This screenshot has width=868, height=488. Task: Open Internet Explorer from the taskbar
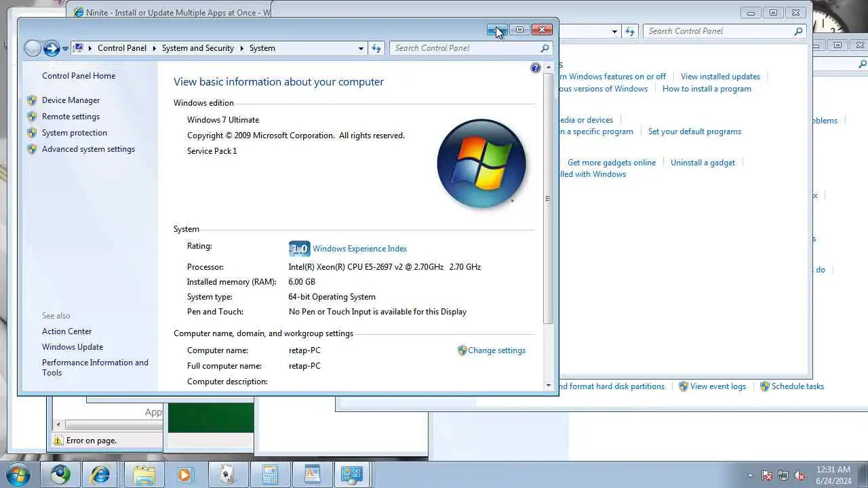100,474
